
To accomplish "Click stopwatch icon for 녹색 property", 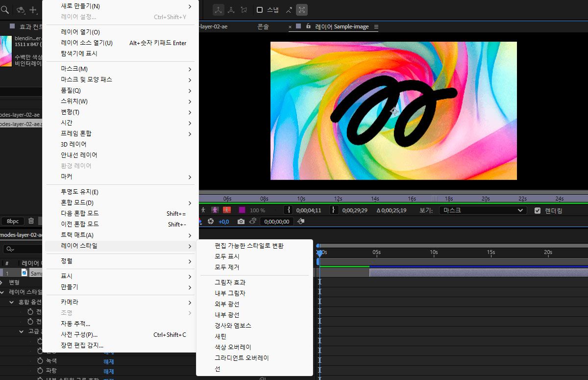I will tap(41, 360).
